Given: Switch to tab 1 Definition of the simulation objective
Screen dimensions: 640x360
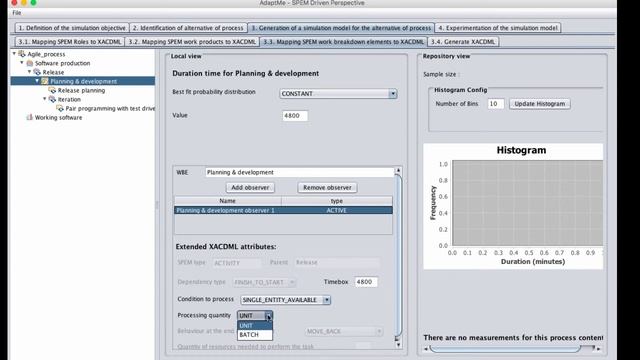Looking at the screenshot, I should 72,28.
